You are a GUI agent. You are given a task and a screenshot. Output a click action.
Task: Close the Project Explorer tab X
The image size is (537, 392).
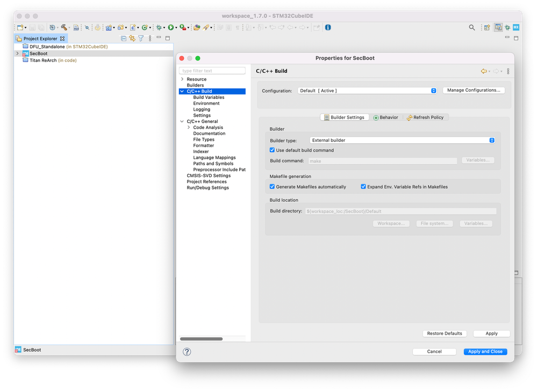[x=62, y=39]
